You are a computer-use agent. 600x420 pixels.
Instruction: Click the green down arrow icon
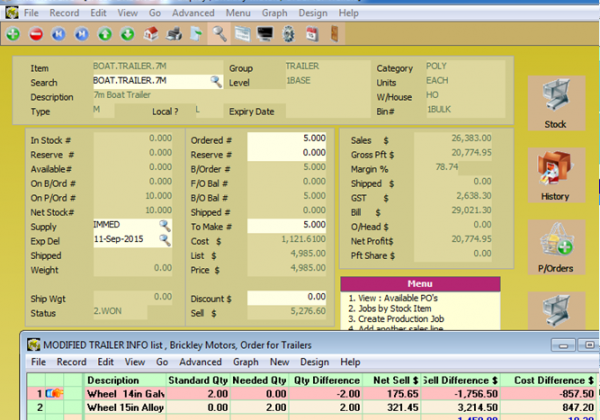coord(128,34)
